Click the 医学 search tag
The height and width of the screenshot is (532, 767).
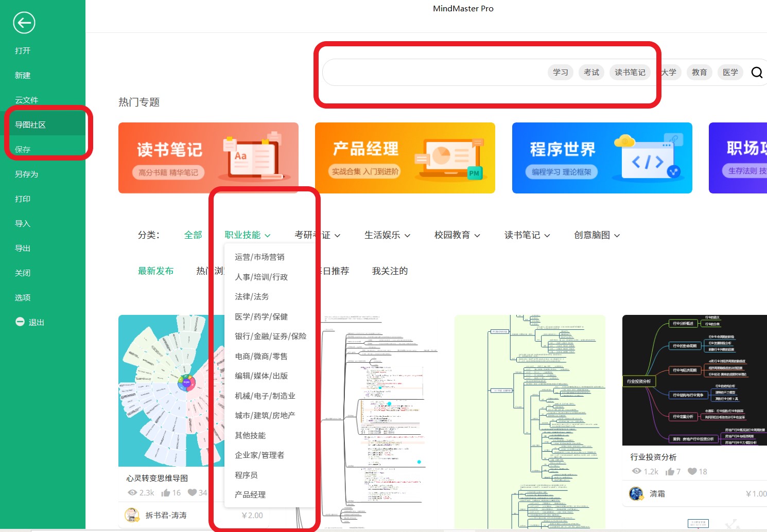pos(730,72)
